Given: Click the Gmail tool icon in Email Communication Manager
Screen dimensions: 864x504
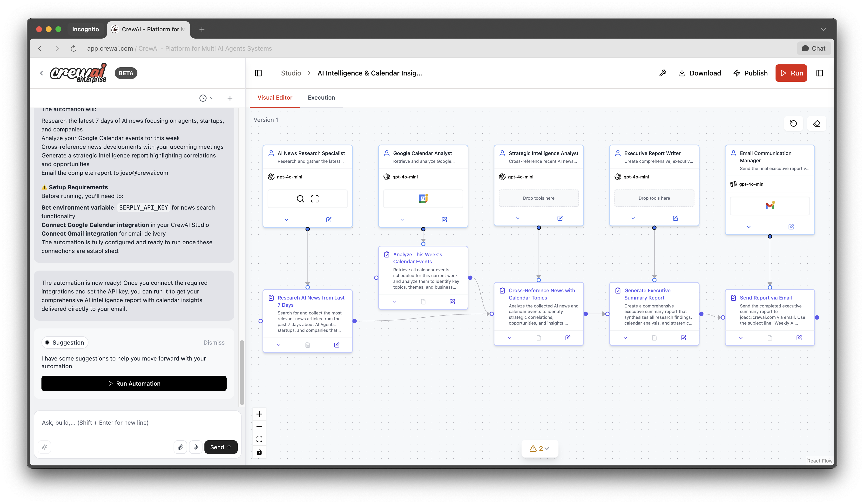Looking at the screenshot, I should click(770, 206).
